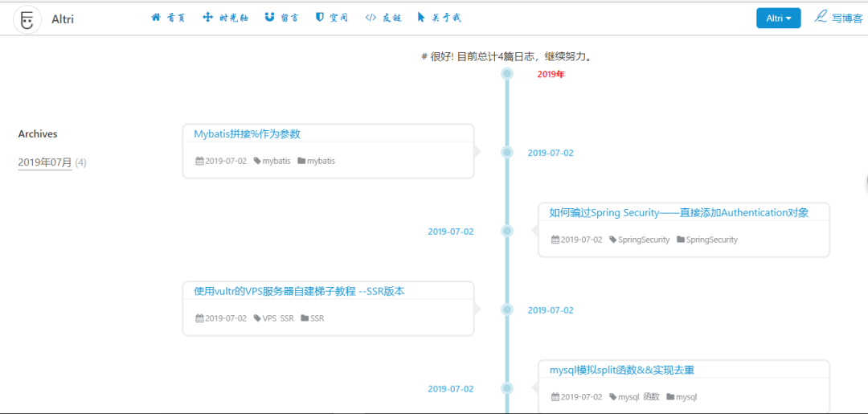Click tag icon in mysql split card

612,397
